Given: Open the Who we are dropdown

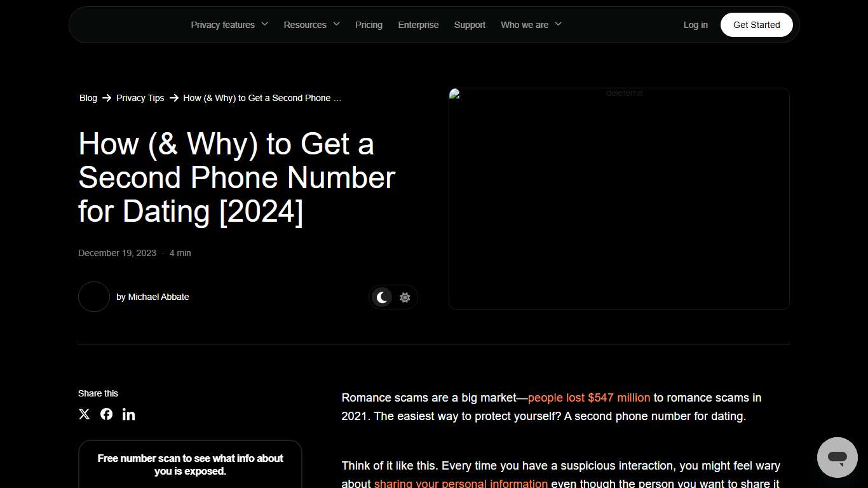Looking at the screenshot, I should click(531, 25).
